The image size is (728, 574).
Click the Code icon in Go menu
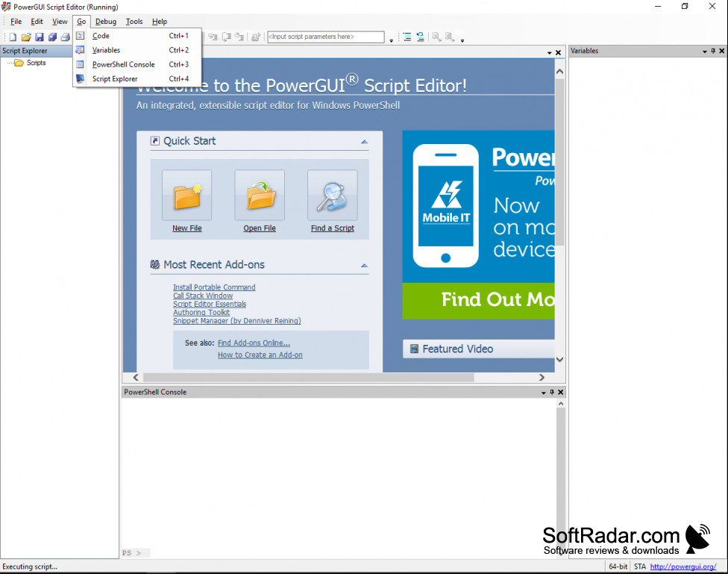[81, 35]
